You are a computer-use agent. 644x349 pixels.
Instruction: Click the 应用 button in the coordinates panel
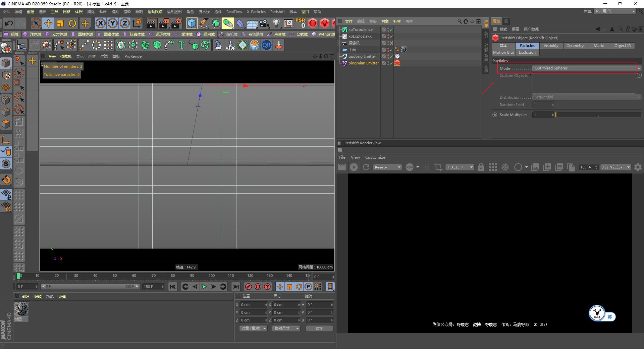tap(319, 328)
